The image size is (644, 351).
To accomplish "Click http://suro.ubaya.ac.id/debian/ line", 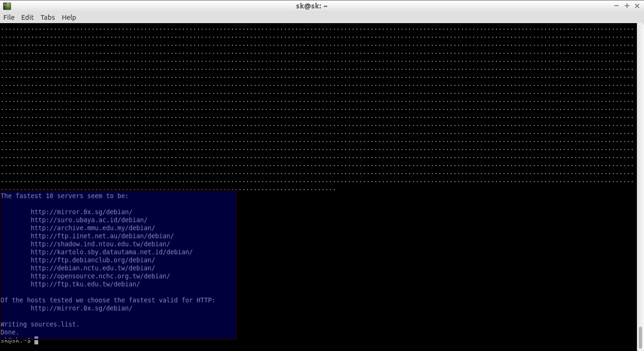I will click(89, 220).
